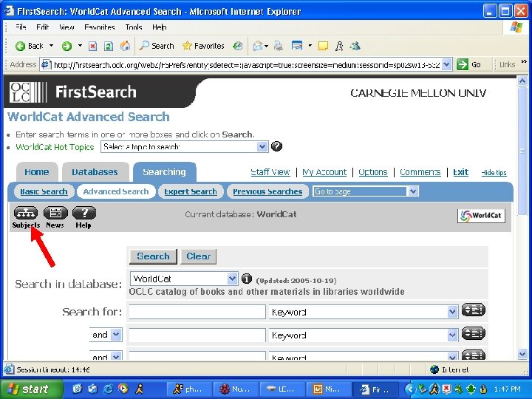This screenshot has height=399, width=532.
Task: Click the first Search for text field
Action: tap(197, 312)
